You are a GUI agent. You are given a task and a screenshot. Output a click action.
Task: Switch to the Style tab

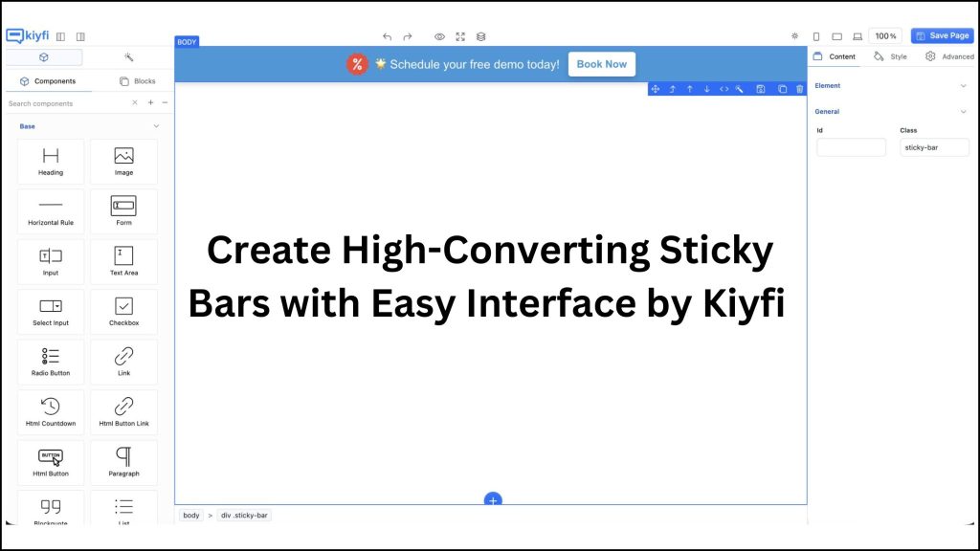point(891,56)
